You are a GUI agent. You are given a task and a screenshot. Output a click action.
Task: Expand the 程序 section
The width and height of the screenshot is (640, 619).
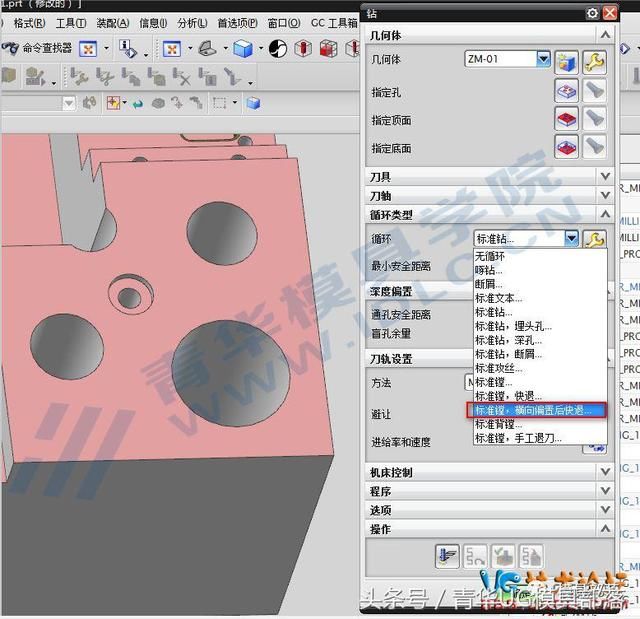pyautogui.click(x=605, y=491)
